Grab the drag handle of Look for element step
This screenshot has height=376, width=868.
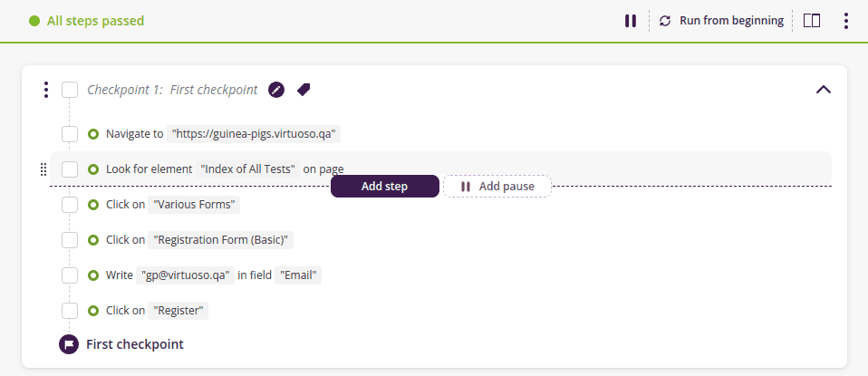pyautogui.click(x=43, y=169)
